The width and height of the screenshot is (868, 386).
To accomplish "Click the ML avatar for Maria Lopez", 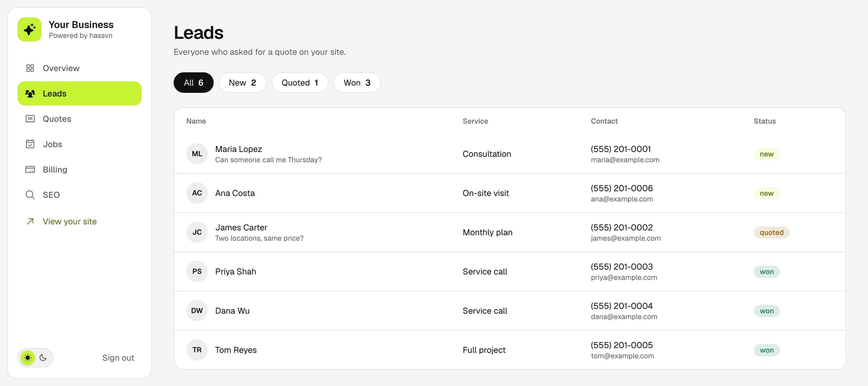I will pyautogui.click(x=197, y=154).
